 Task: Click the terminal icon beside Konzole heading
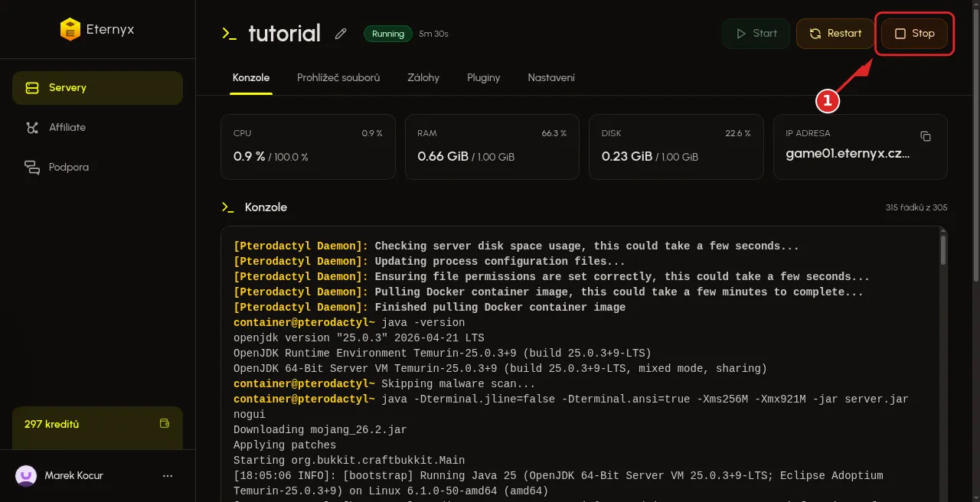[227, 207]
